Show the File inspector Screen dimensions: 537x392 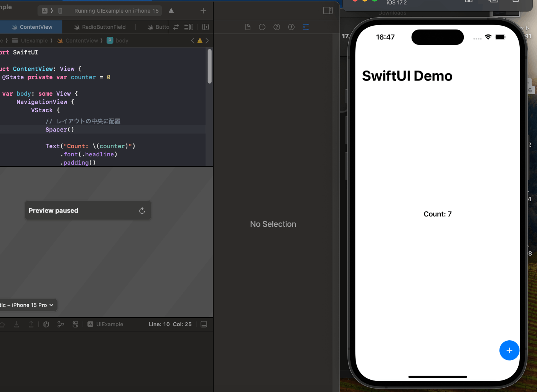pos(248,27)
